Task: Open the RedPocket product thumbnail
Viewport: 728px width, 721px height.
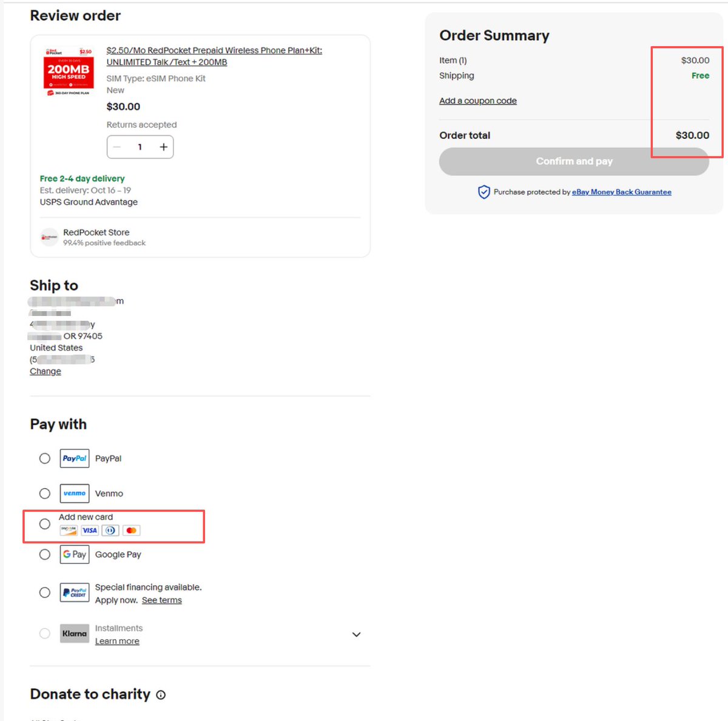Action: (69, 72)
